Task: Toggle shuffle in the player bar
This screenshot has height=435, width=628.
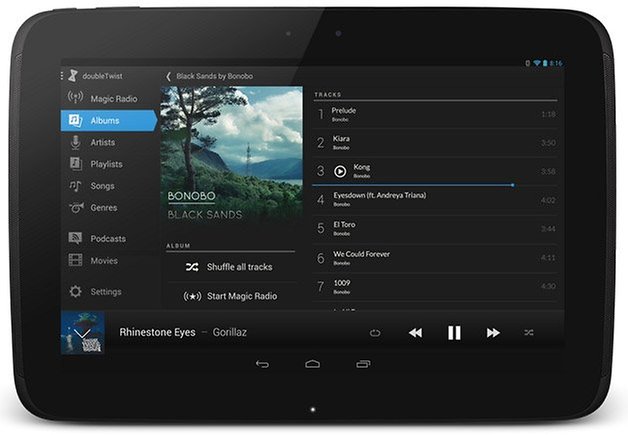Action: point(529,332)
